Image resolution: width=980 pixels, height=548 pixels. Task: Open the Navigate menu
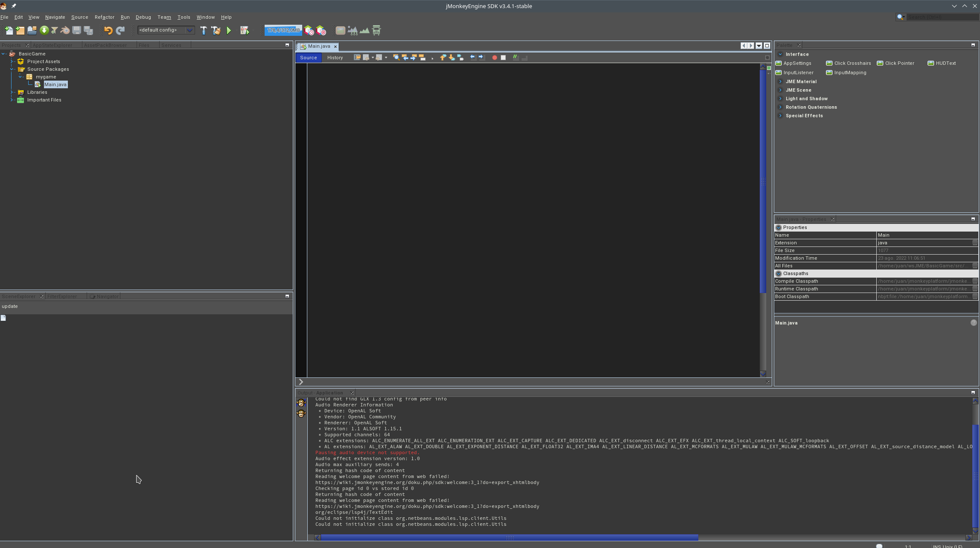[x=55, y=17]
